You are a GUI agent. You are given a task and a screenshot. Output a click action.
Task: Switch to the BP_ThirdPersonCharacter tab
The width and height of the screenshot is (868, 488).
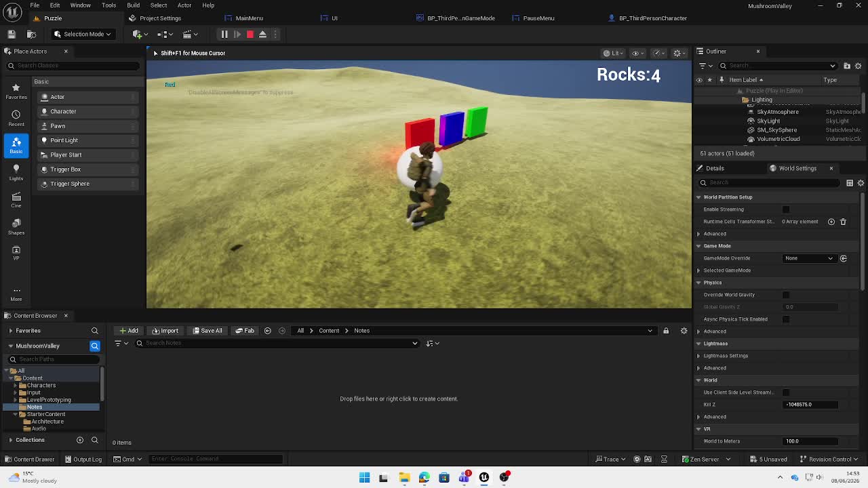point(648,18)
